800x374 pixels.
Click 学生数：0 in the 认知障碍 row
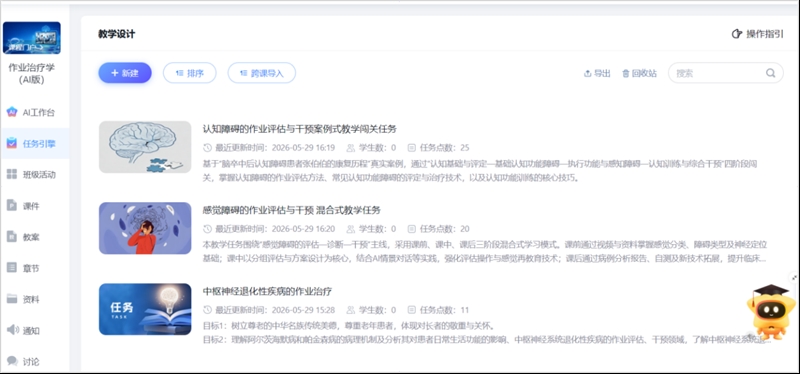pyautogui.click(x=377, y=148)
